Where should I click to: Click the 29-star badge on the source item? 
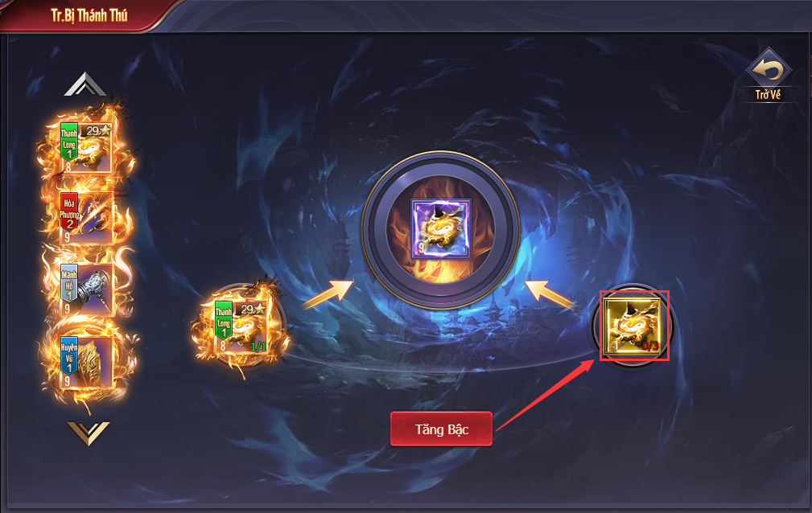coord(253,309)
